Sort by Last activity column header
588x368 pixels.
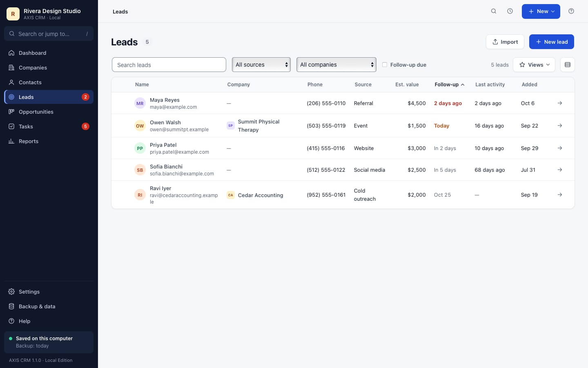click(x=490, y=85)
